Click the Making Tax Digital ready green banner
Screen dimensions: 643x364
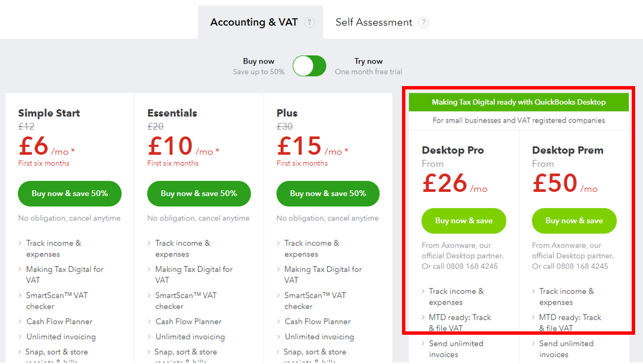tap(519, 102)
